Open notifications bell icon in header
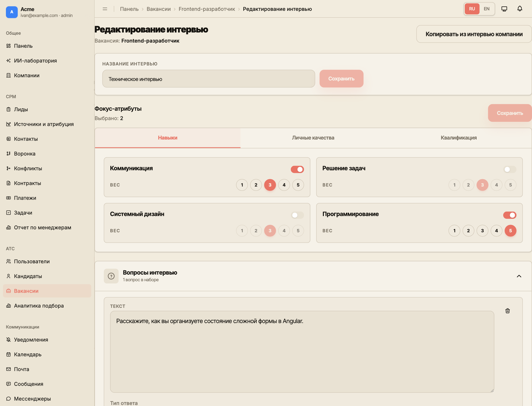Viewport: 532px width, 406px height. [520, 9]
